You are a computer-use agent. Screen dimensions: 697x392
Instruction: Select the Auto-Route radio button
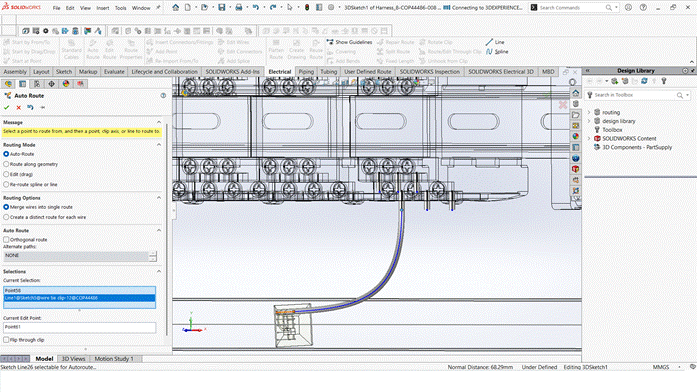(x=6, y=154)
